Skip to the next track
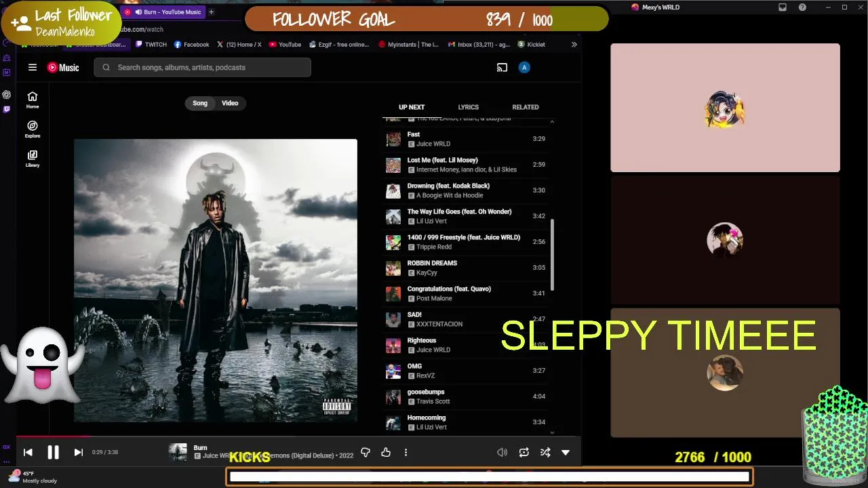 tap(78, 452)
